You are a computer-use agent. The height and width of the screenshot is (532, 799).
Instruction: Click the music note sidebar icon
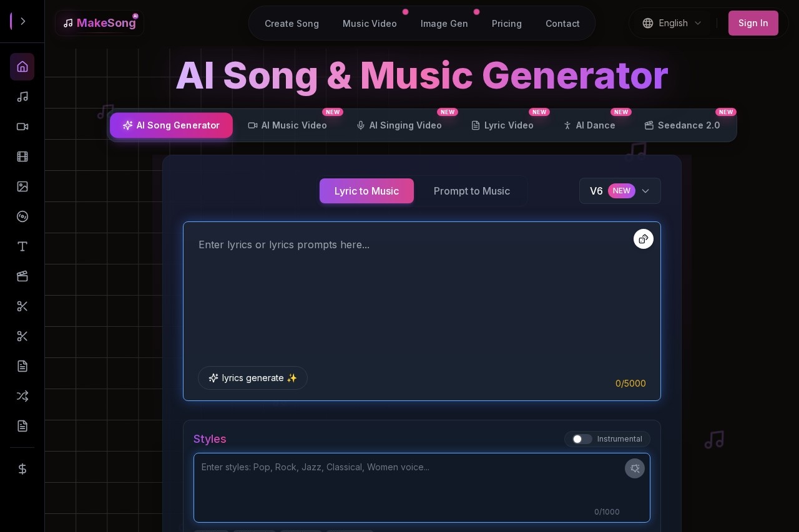(x=22, y=97)
